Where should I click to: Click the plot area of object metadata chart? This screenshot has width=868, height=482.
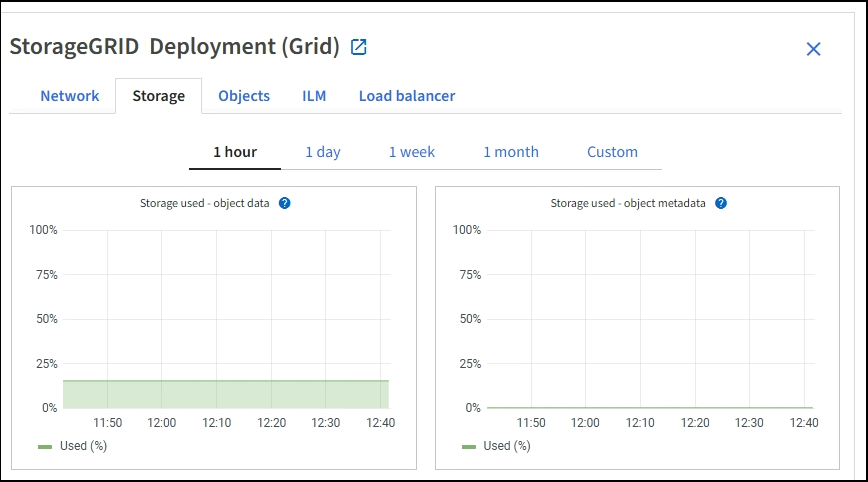tap(650, 320)
